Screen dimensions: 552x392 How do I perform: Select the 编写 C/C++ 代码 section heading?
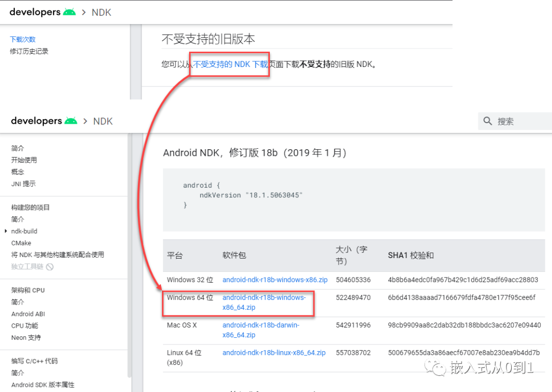pyautogui.click(x=34, y=361)
